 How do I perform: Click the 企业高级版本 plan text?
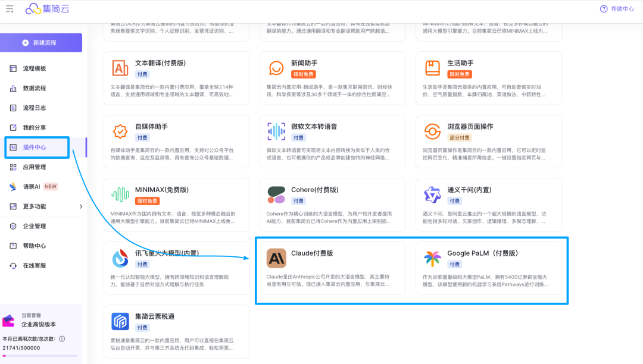[x=39, y=324]
